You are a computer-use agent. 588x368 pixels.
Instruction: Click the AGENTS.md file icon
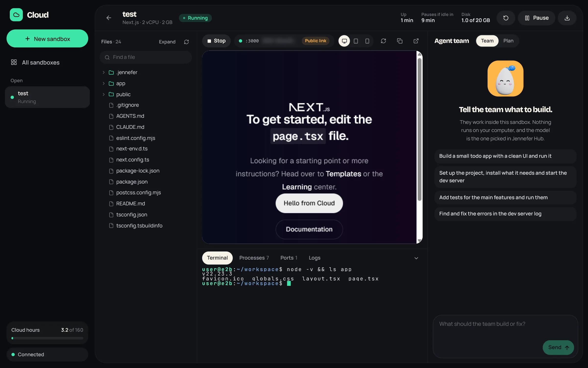pos(111,116)
